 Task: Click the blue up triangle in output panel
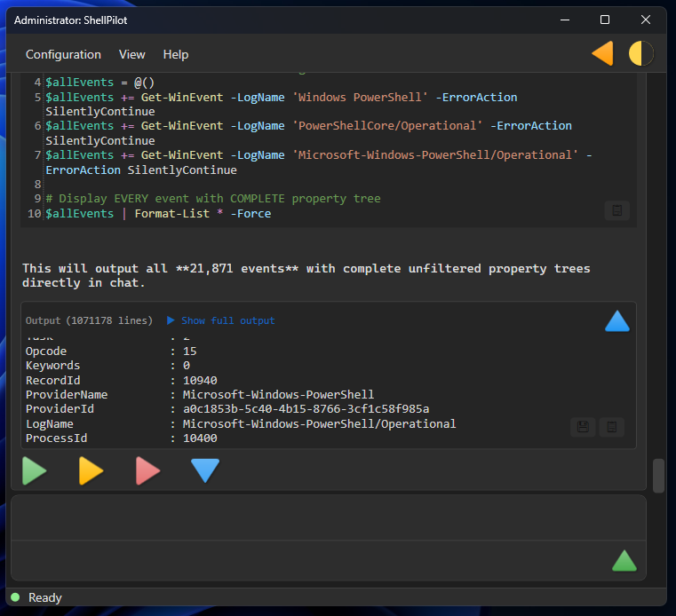tap(617, 321)
